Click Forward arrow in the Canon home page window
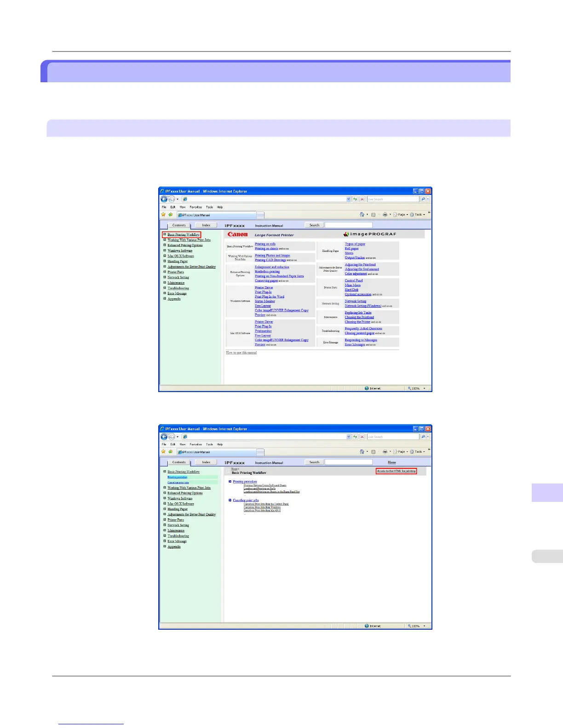 point(172,199)
